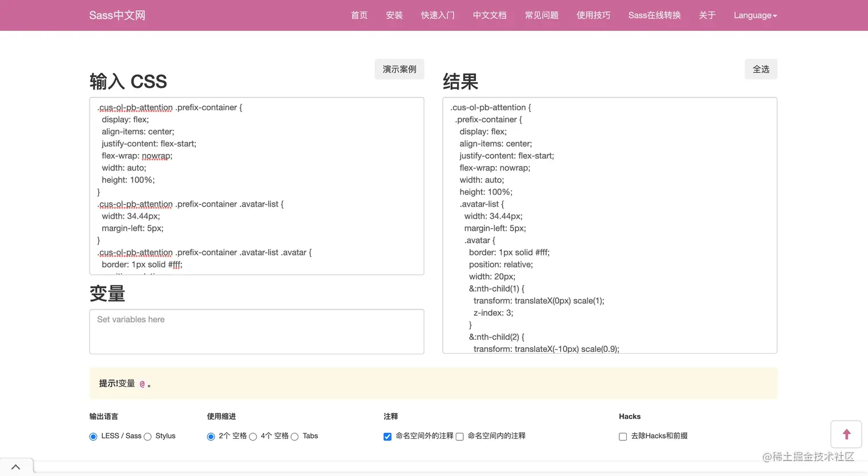Image resolution: width=868 pixels, height=476 pixels.
Task: Click inside the 输入 CSS textarea
Action: click(x=257, y=186)
